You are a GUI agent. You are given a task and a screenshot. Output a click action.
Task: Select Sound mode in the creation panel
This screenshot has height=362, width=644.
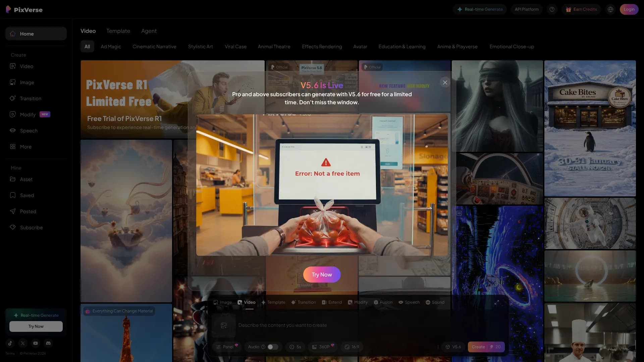435,302
